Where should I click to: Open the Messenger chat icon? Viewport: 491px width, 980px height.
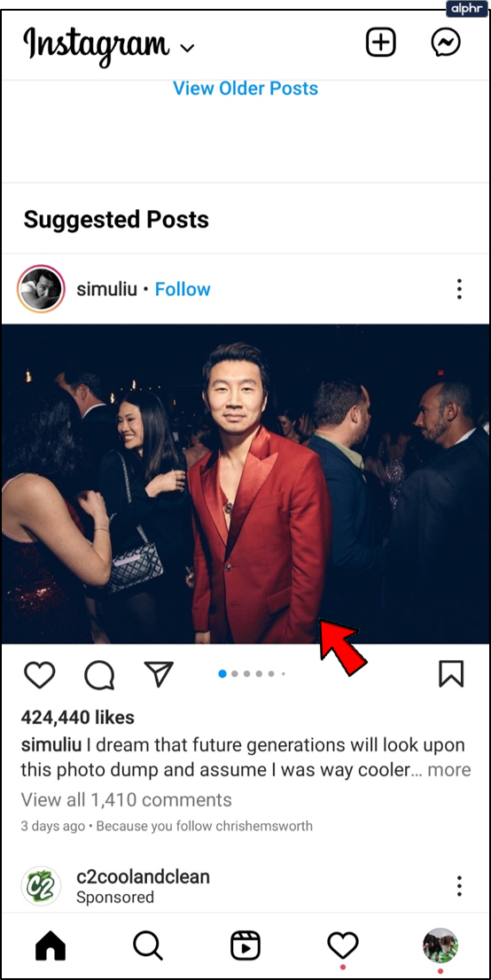pos(446,43)
